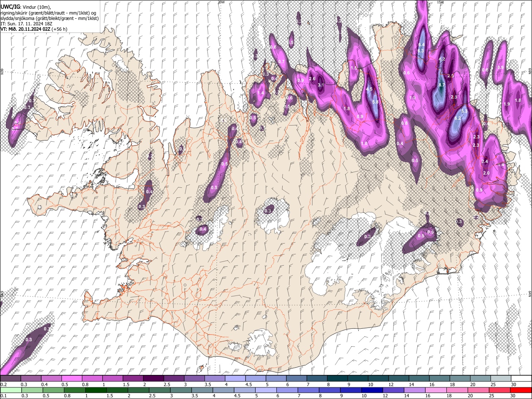
Task: Click the '4.5' value inside the blue snow core
Action: tap(369, 89)
